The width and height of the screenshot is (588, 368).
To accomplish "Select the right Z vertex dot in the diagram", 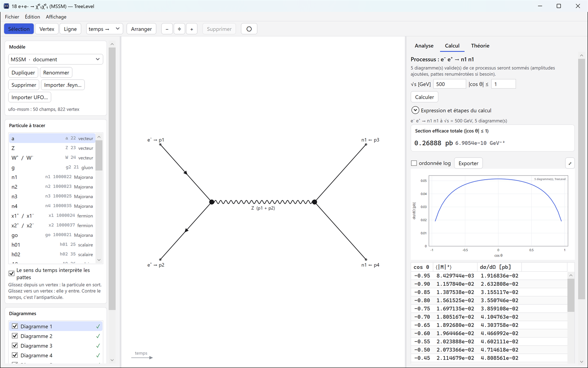I will click(315, 202).
